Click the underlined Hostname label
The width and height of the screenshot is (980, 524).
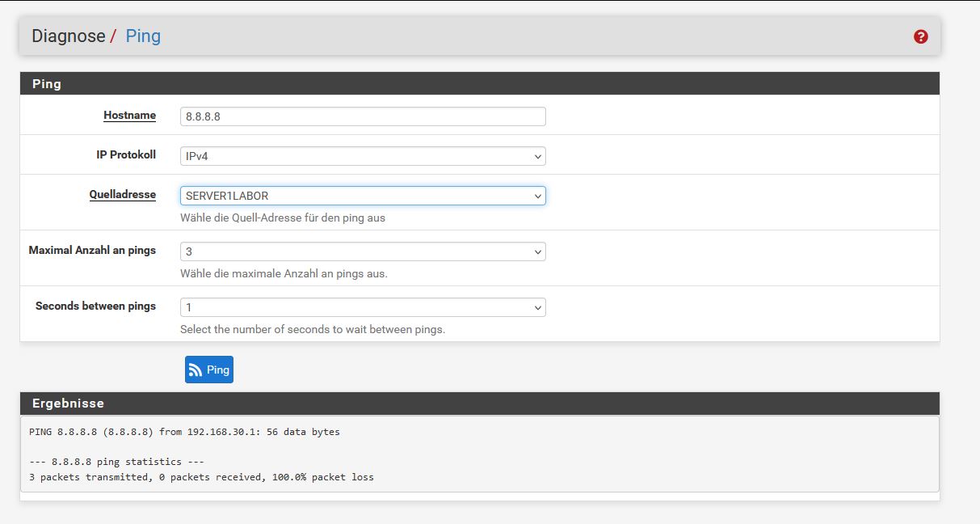point(129,115)
